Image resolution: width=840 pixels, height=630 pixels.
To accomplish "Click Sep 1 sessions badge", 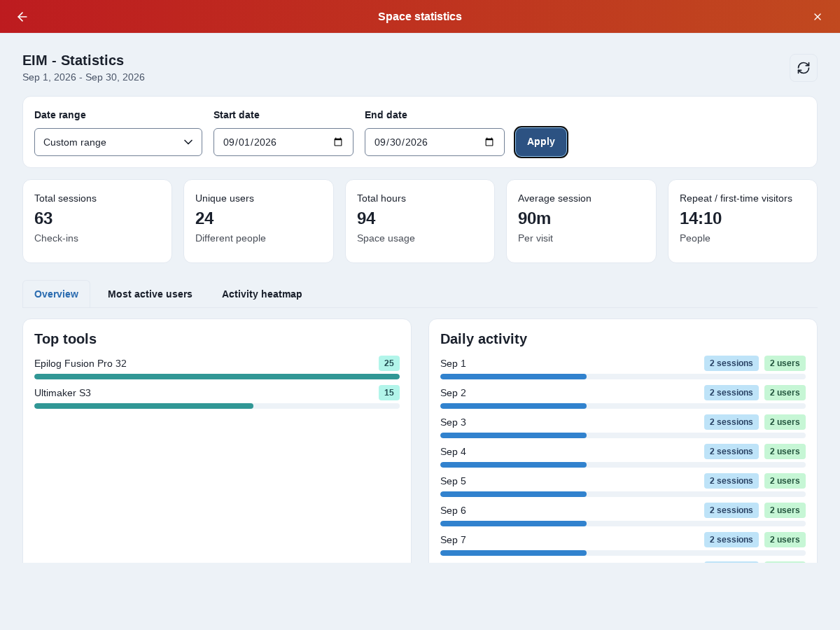I will pos(731,363).
